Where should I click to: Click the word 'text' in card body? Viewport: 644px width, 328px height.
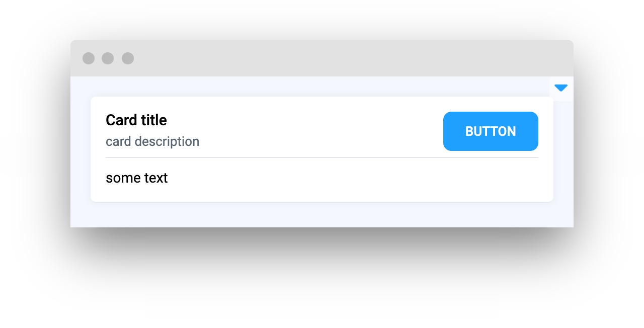point(156,178)
